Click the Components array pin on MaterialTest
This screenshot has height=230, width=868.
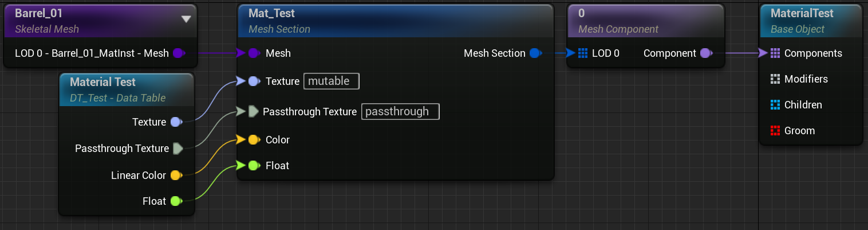coord(775,53)
